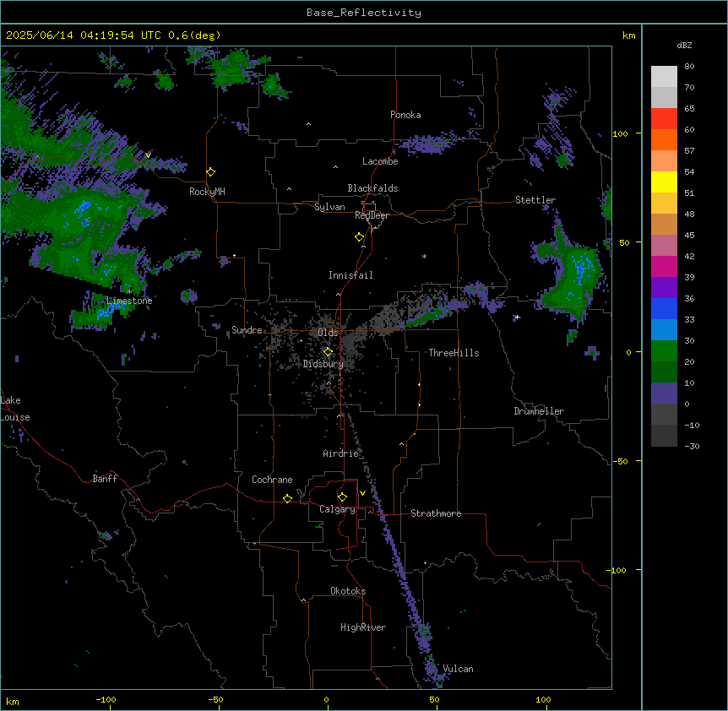Click the Vulcan city label
This screenshot has width=728, height=711.
459,669
